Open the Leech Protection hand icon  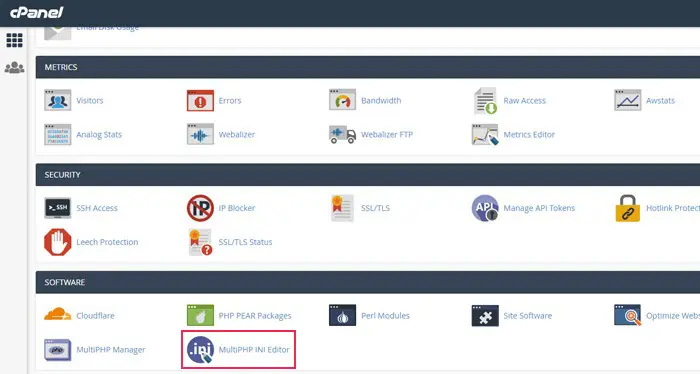pyautogui.click(x=58, y=242)
